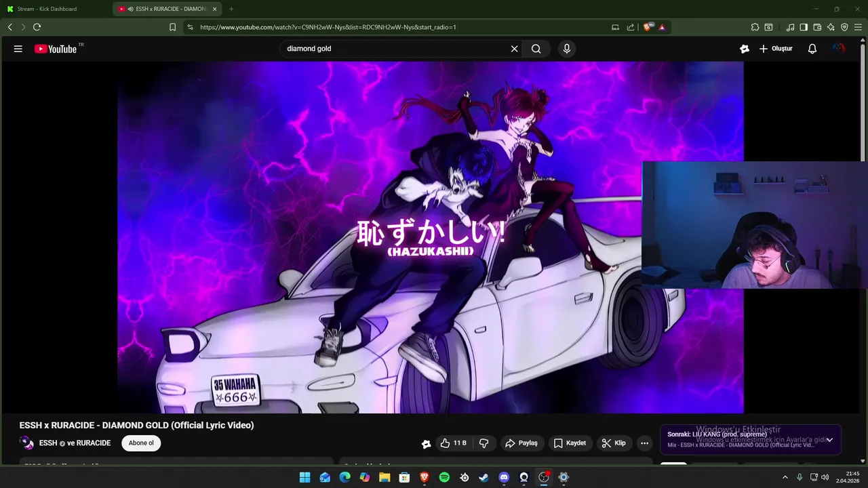Open the three-dot more actions menu
Viewport: 868px width, 488px height.
click(644, 443)
